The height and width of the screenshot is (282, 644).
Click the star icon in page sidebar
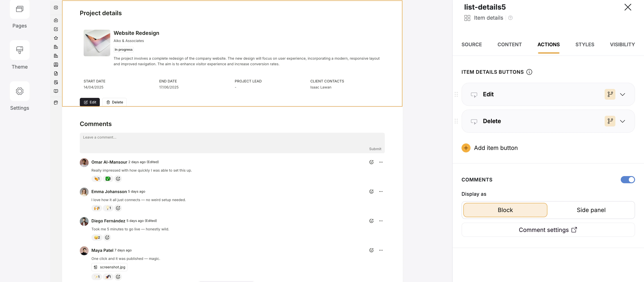[56, 38]
